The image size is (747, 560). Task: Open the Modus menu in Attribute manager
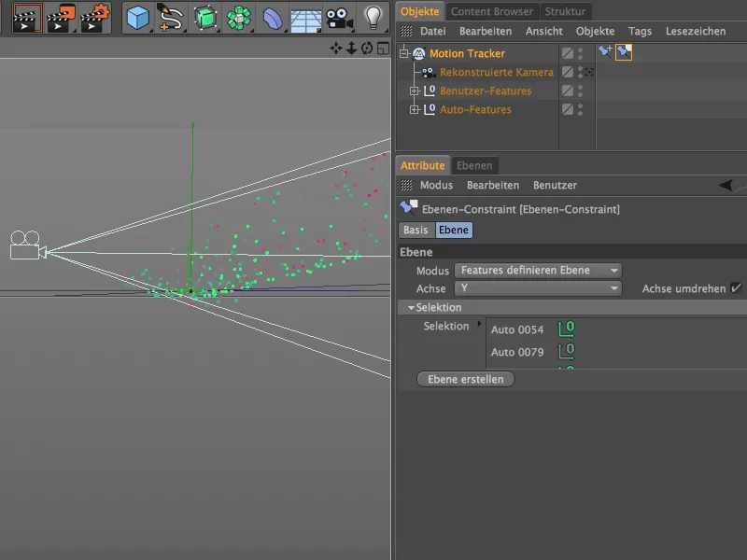[436, 185]
